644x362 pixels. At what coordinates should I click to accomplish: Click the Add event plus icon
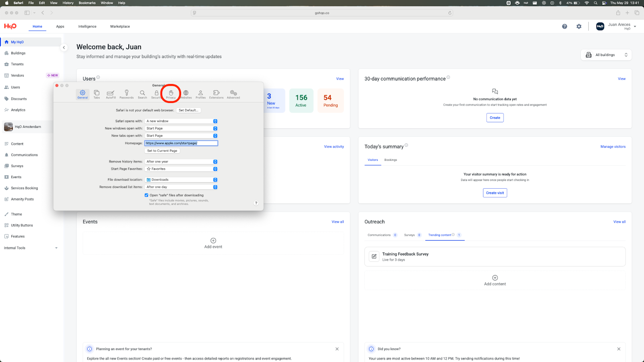213,241
